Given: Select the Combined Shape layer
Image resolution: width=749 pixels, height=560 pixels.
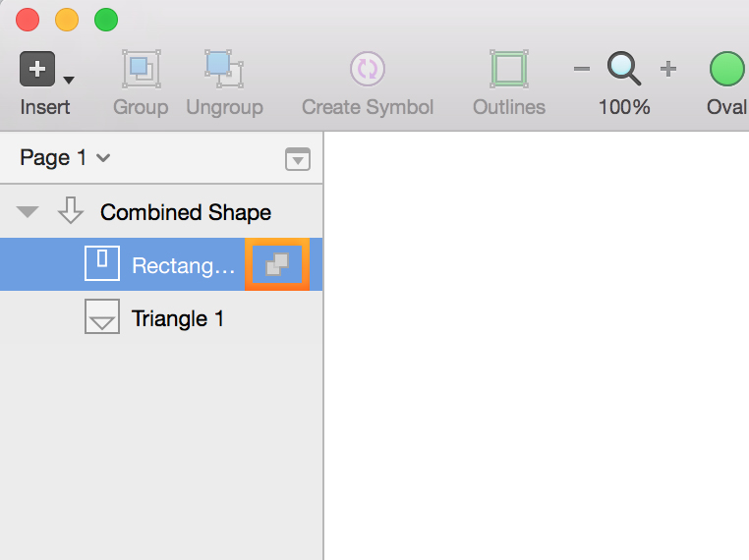Looking at the screenshot, I should (x=186, y=212).
